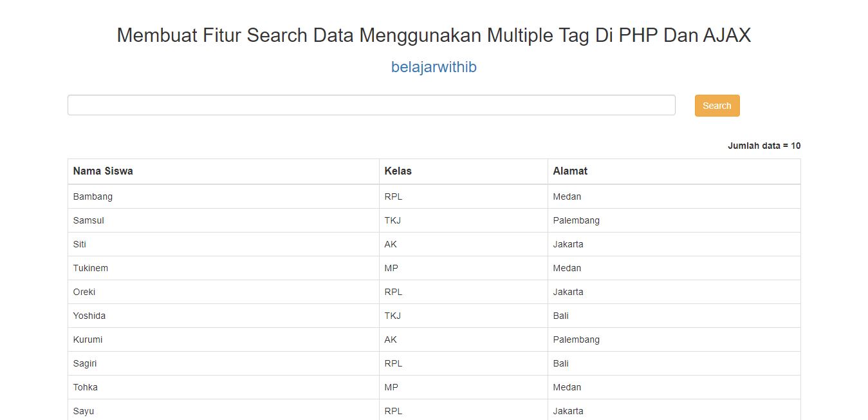868x420 pixels.
Task: Click Yoshida's Bali address cell
Action: [560, 316]
